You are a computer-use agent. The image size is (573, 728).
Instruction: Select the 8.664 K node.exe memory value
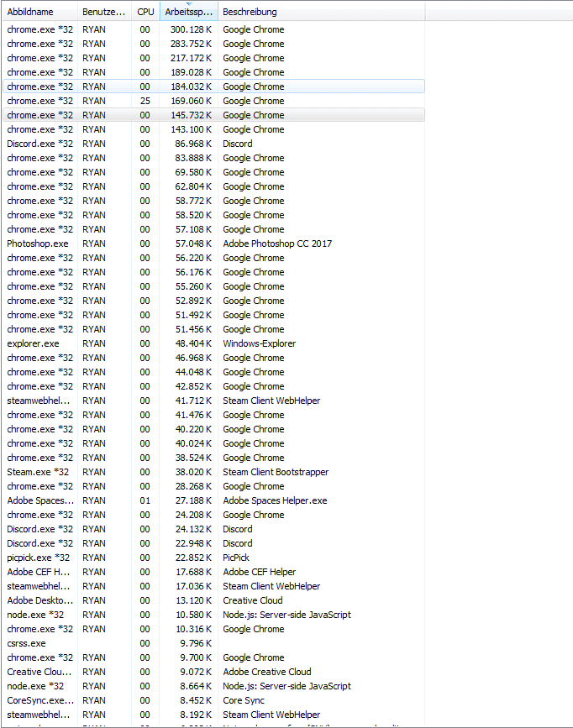click(x=195, y=686)
